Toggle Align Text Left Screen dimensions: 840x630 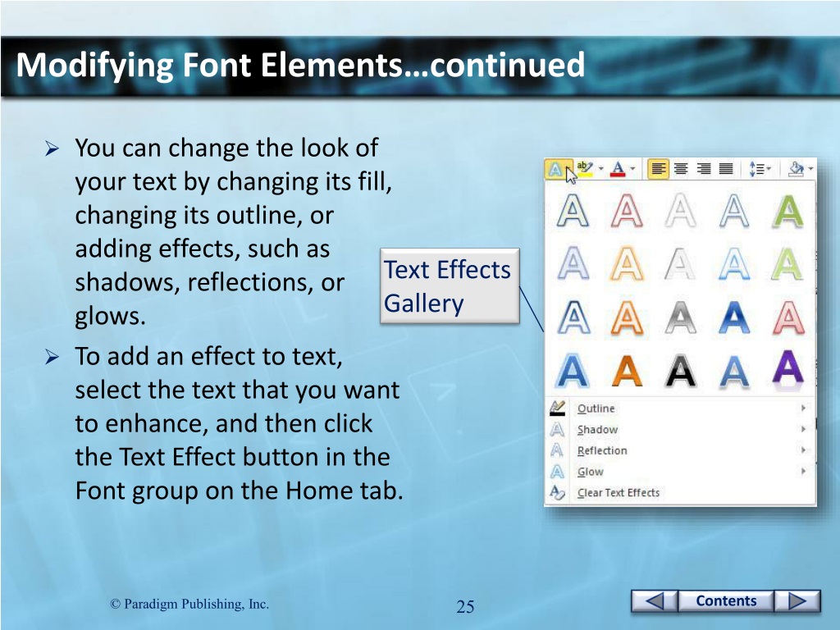[x=659, y=169]
